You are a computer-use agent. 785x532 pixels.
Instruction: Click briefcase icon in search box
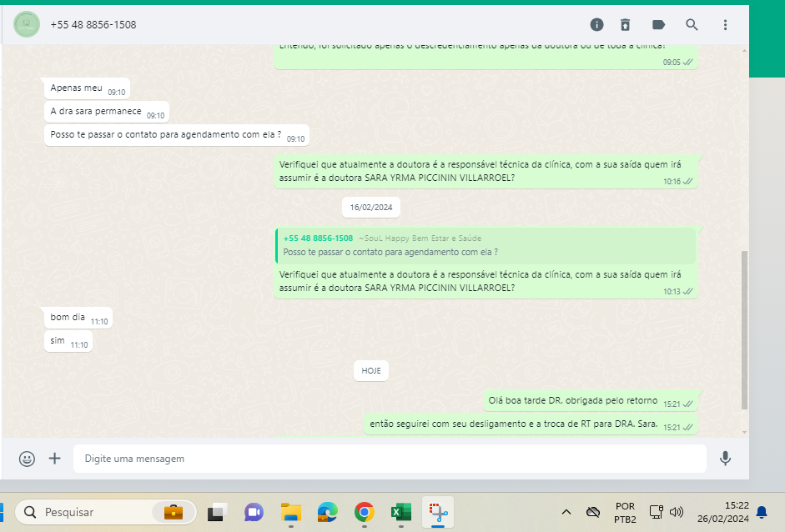[174, 512]
